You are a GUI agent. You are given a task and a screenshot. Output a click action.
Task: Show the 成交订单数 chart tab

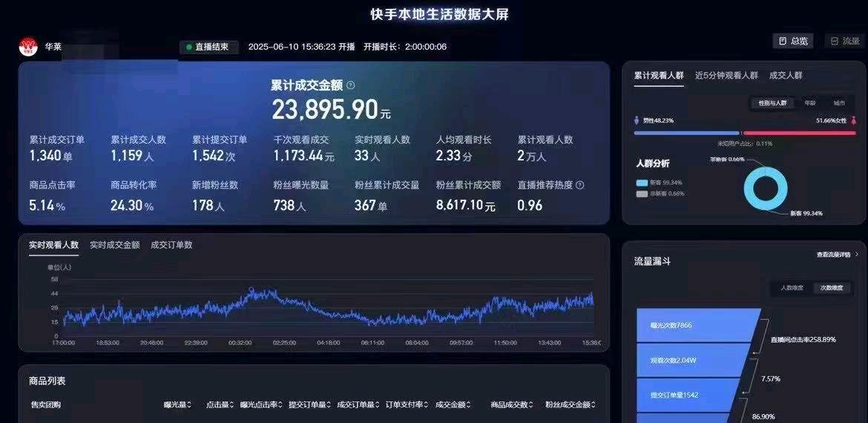click(x=171, y=245)
